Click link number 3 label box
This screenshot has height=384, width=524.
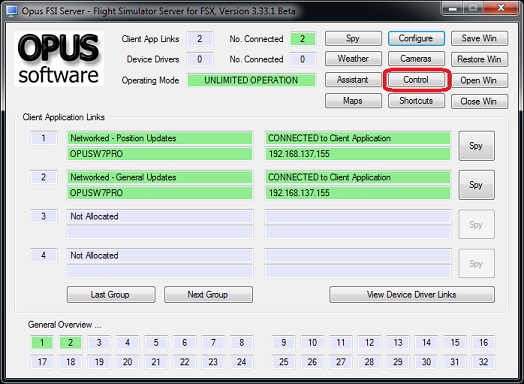tap(43, 216)
